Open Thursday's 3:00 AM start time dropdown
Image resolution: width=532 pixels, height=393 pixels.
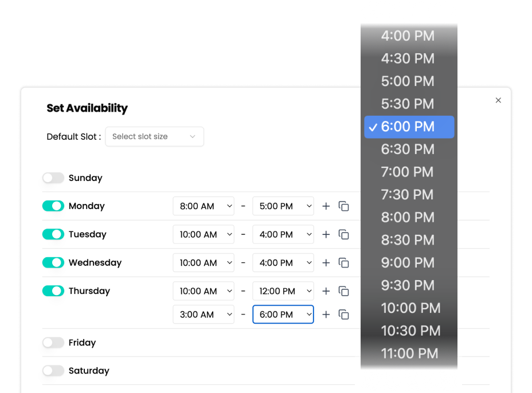tap(204, 315)
